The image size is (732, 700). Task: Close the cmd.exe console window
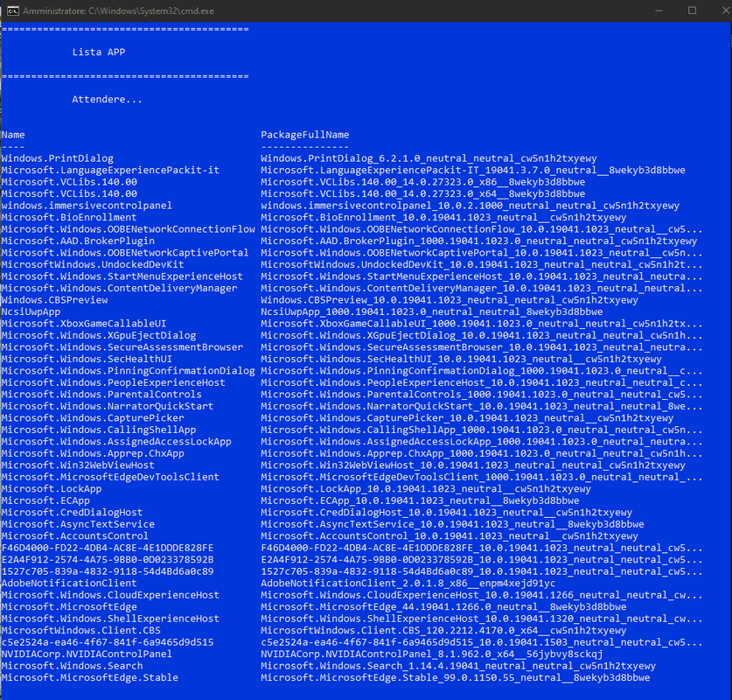pos(725,10)
